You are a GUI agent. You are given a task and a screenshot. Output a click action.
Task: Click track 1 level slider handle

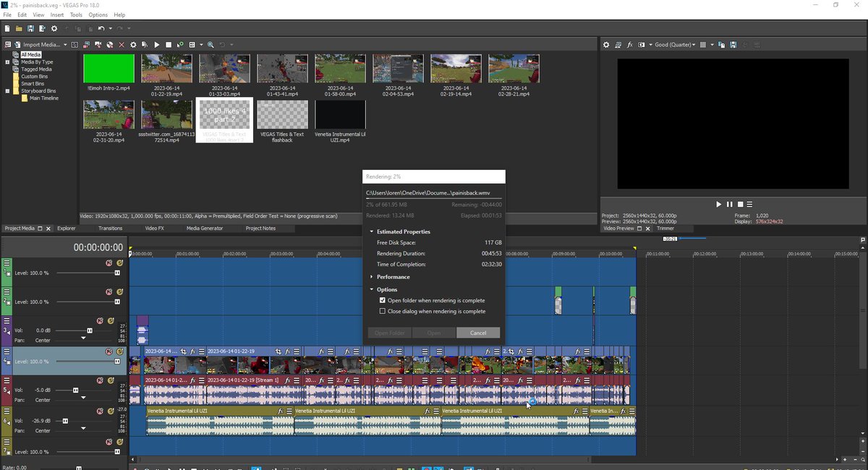click(x=117, y=273)
